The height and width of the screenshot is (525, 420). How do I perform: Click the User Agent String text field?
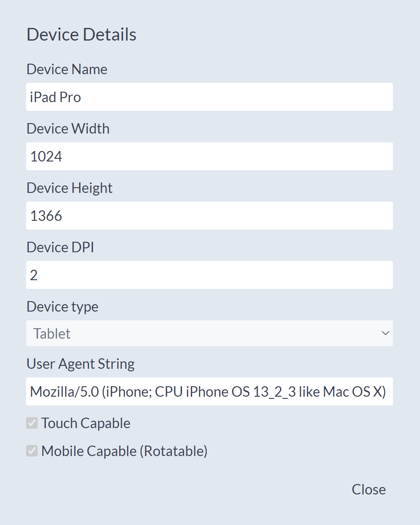tap(210, 391)
